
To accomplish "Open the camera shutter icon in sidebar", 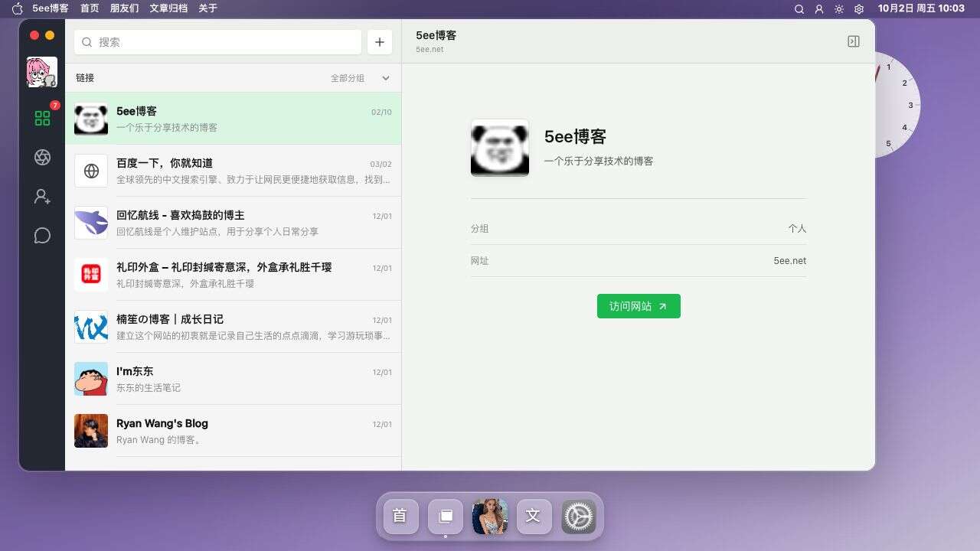I will coord(42,157).
